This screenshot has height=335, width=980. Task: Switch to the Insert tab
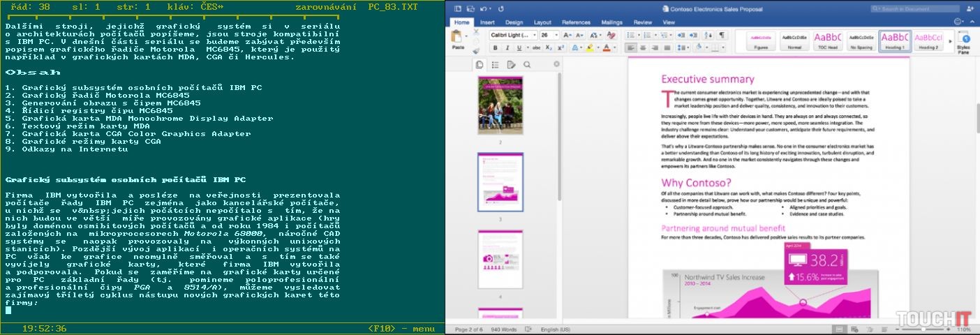pos(487,22)
